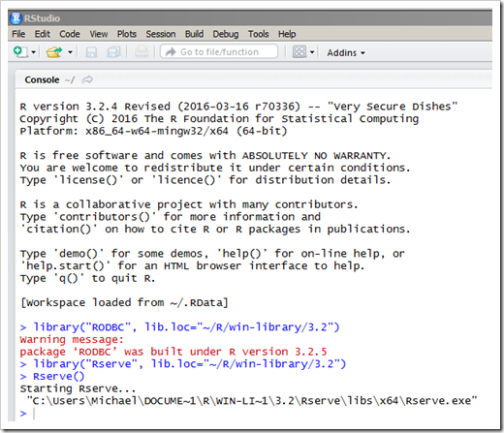Expand the recent files dropdown arrow
504x433 pixels.
[x=70, y=52]
